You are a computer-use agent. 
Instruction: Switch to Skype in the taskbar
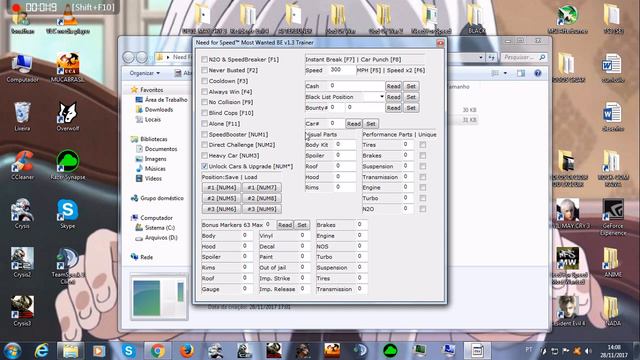[x=129, y=351]
